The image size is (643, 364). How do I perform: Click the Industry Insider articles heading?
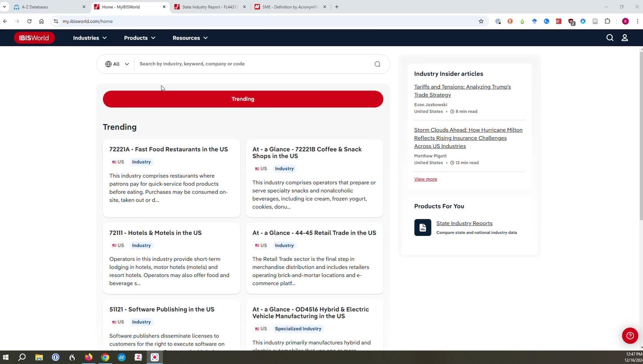[x=449, y=74]
